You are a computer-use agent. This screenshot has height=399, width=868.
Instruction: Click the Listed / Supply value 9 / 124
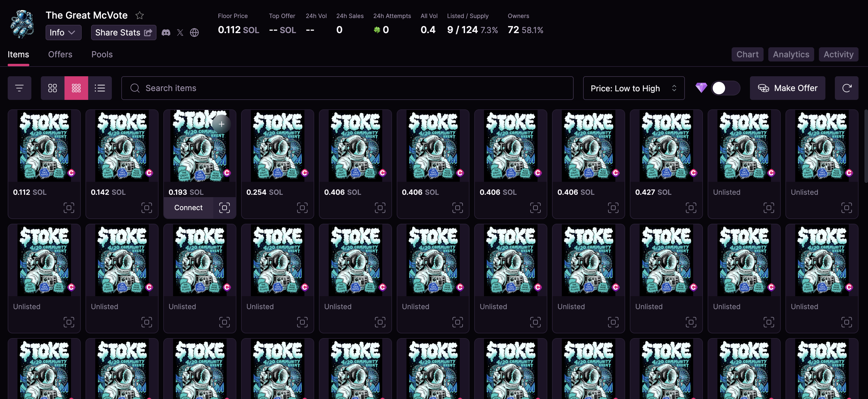pos(462,30)
